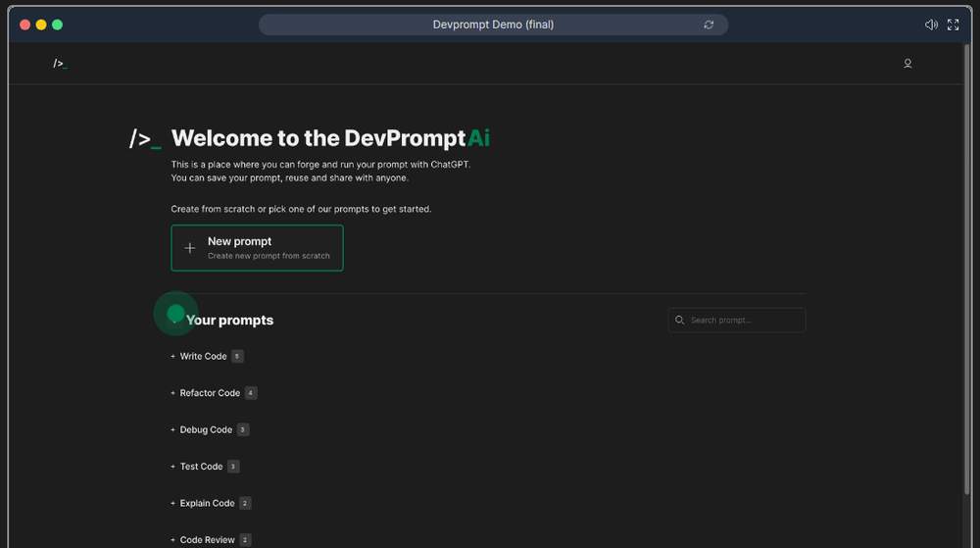The width and height of the screenshot is (980, 548).
Task: Click the search magnifier icon
Action: pyautogui.click(x=679, y=320)
